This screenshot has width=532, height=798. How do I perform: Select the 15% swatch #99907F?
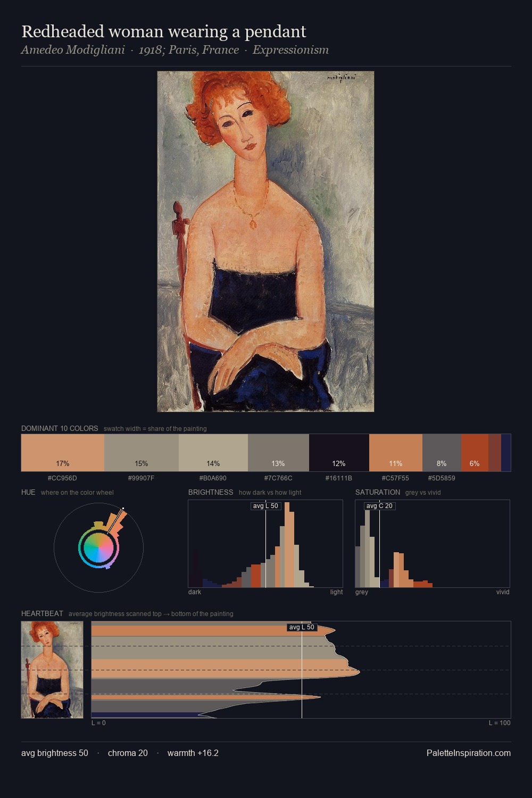pyautogui.click(x=142, y=453)
